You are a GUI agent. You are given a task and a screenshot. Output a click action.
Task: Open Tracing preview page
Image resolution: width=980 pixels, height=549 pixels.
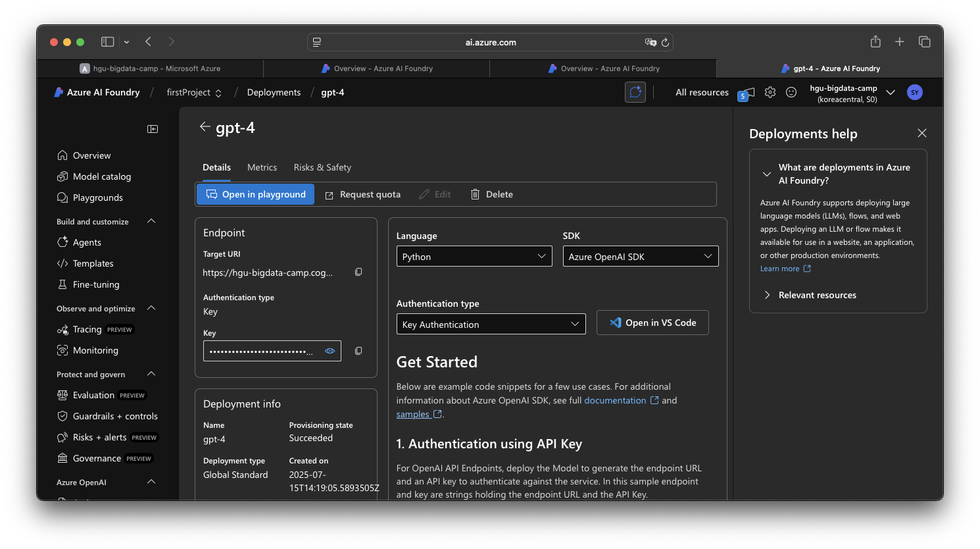pyautogui.click(x=95, y=329)
